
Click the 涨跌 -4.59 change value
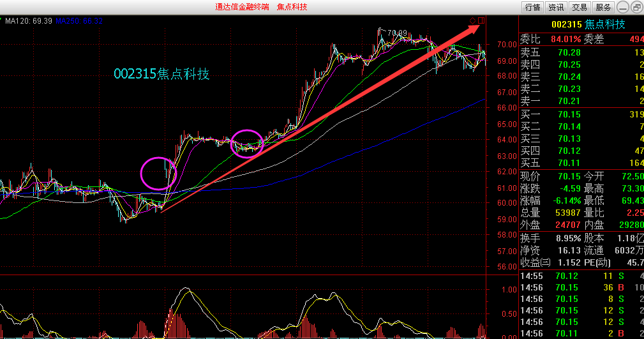click(x=570, y=188)
